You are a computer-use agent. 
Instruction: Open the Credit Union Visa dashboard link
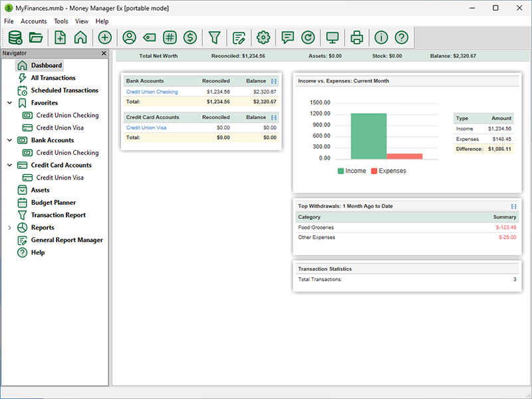[146, 128]
